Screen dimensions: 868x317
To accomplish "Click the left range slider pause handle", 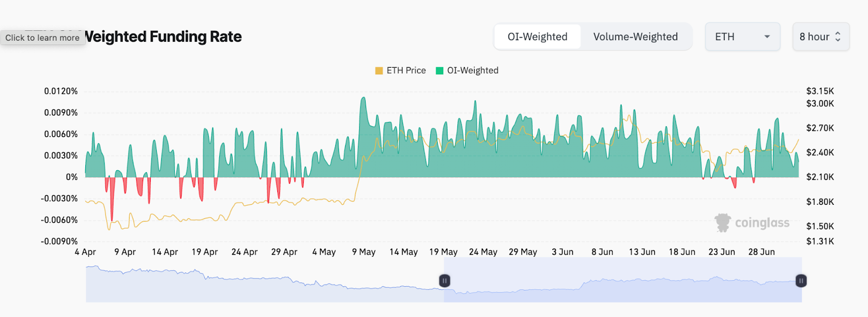I will click(444, 281).
